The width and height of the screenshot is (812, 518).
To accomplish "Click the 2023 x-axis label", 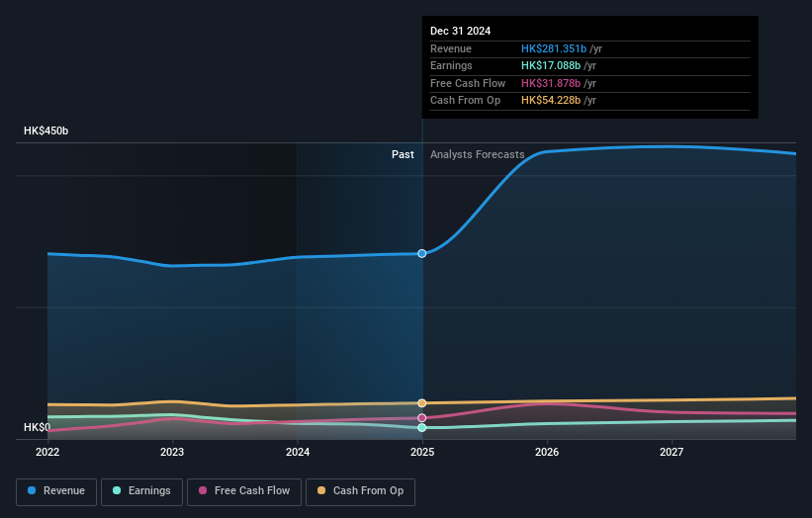I will pos(172,452).
